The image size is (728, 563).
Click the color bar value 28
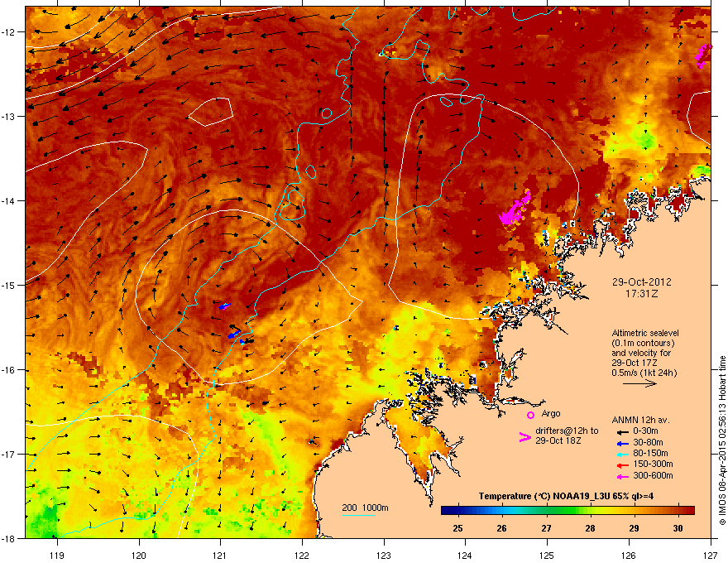590,528
